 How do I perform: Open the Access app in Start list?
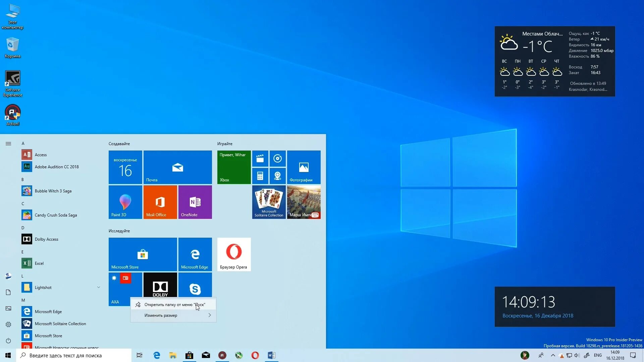click(60, 155)
